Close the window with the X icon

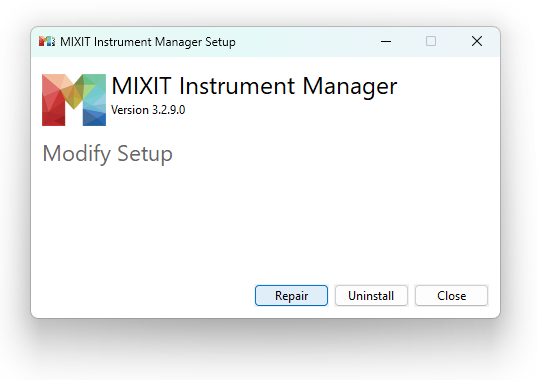[477, 41]
